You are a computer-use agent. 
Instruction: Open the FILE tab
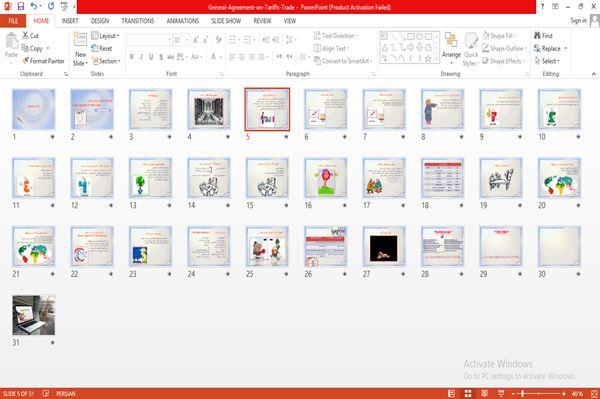tap(13, 21)
